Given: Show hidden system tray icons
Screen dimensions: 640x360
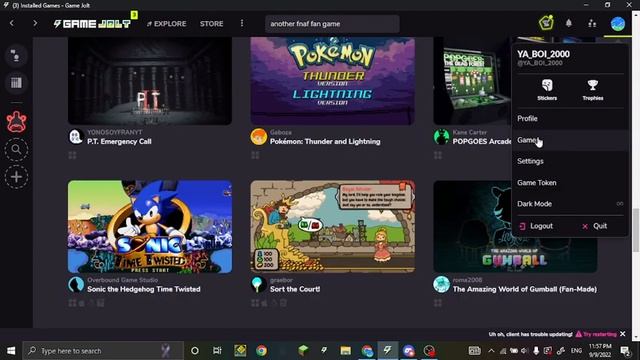Looking at the screenshot, I should pos(491,351).
